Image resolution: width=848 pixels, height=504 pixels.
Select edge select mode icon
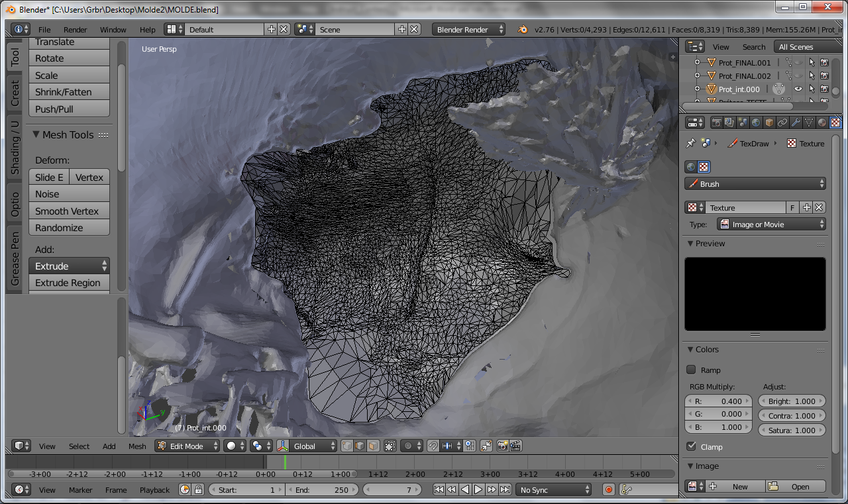click(360, 446)
